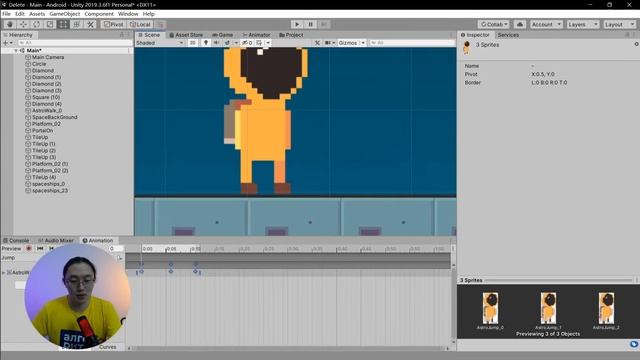Toggle hidden objects visibility counter
This screenshot has height=360, width=640.
click(x=247, y=43)
